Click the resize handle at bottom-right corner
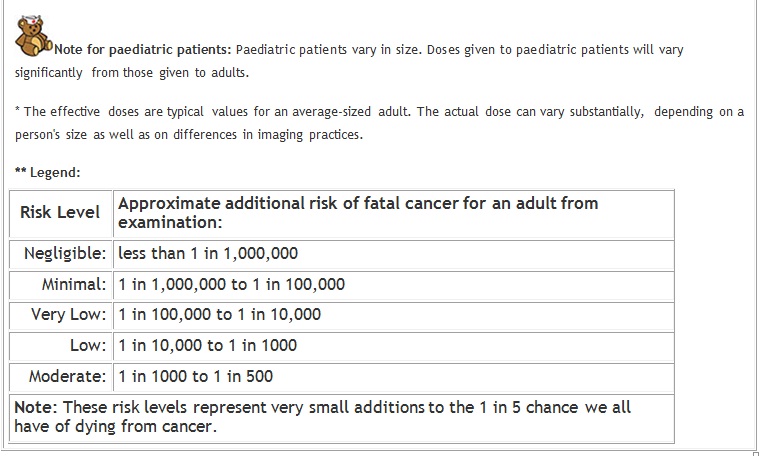761x456 pixels. [x=755, y=453]
